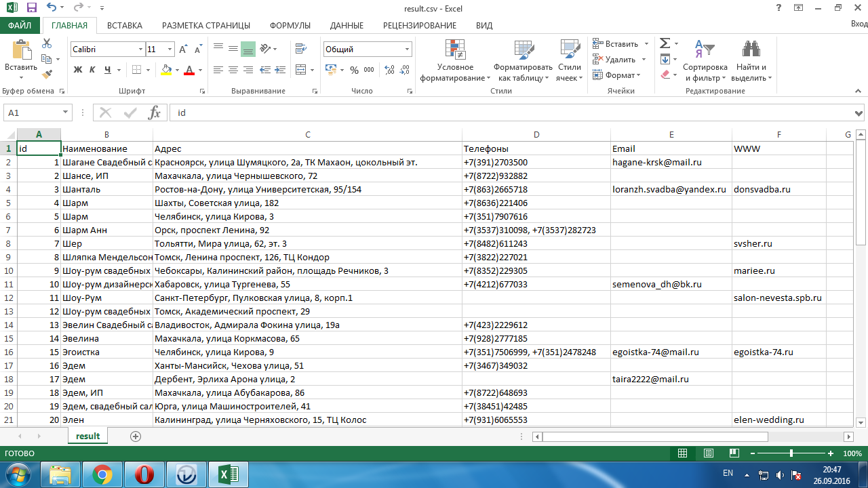Click the Cut scissors icon
This screenshot has height=488, width=868.
click(x=47, y=43)
